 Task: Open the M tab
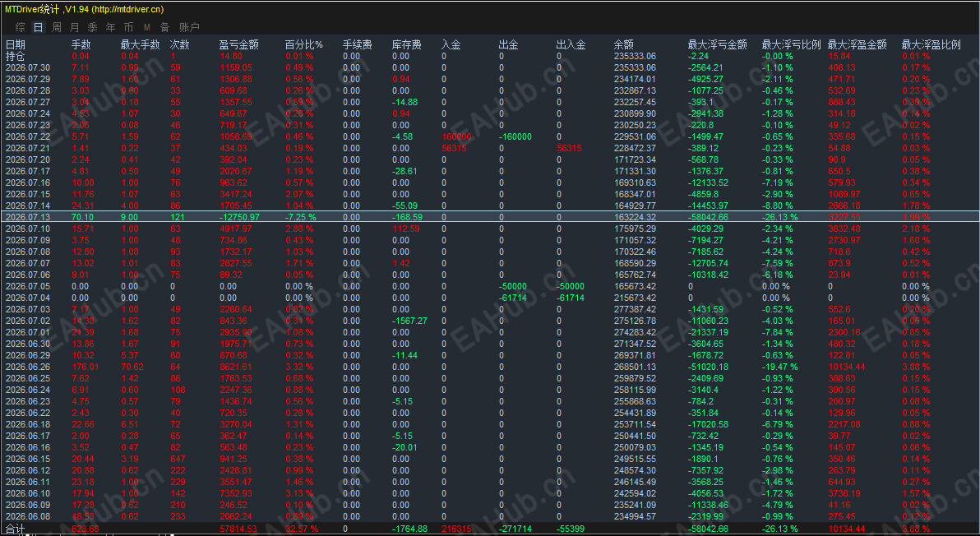pyautogui.click(x=147, y=27)
